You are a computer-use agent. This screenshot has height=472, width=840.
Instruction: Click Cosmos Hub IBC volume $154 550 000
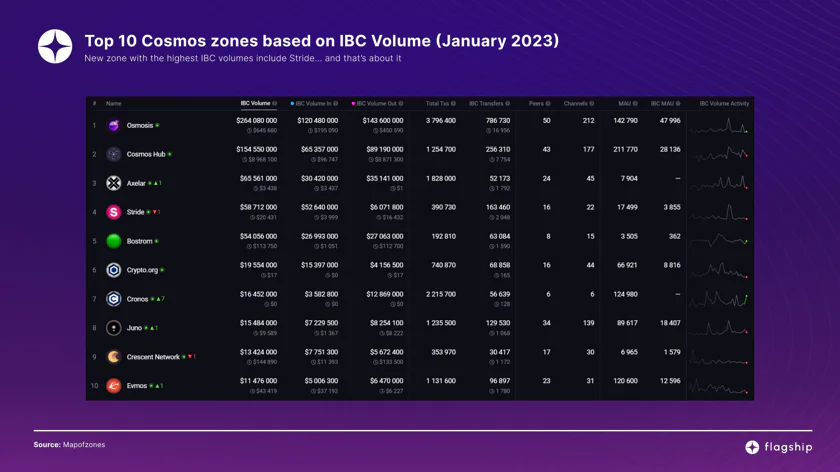257,149
